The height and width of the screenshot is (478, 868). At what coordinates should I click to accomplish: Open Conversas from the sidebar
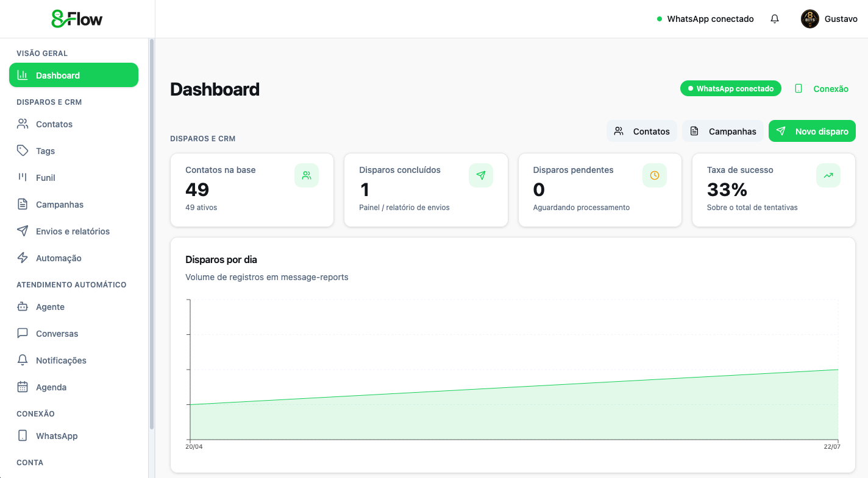click(x=74, y=333)
